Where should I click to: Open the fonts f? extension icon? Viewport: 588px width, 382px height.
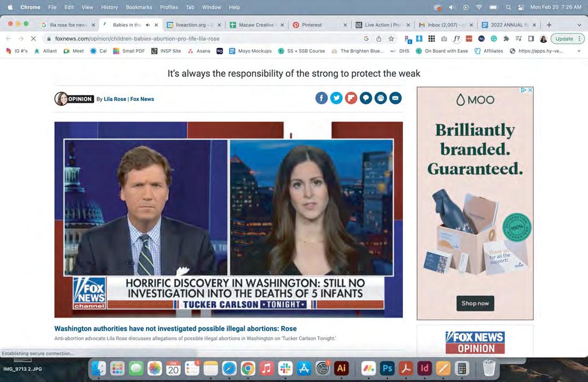tap(456, 39)
